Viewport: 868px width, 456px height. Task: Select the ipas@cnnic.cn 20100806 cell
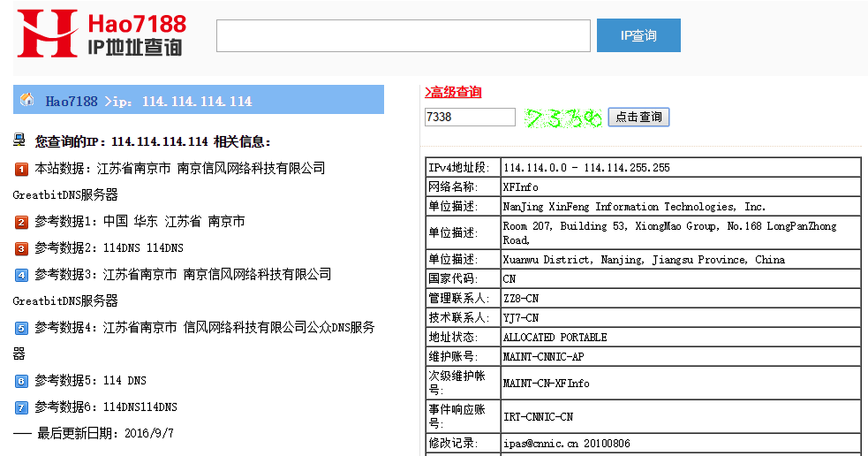coord(680,444)
